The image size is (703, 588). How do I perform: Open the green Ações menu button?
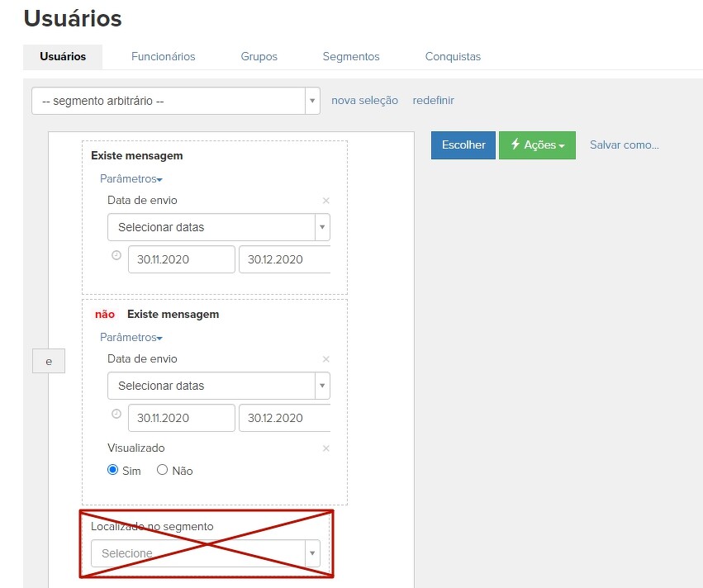pos(537,145)
